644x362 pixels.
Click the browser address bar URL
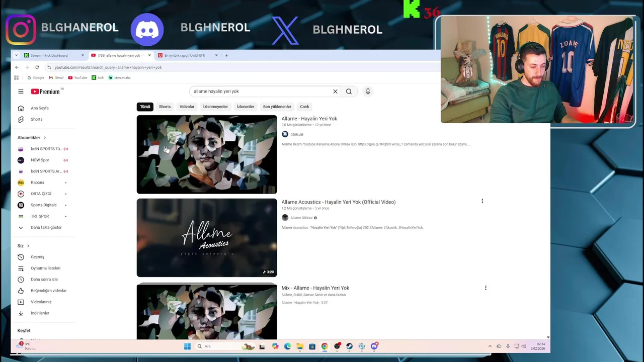108,67
